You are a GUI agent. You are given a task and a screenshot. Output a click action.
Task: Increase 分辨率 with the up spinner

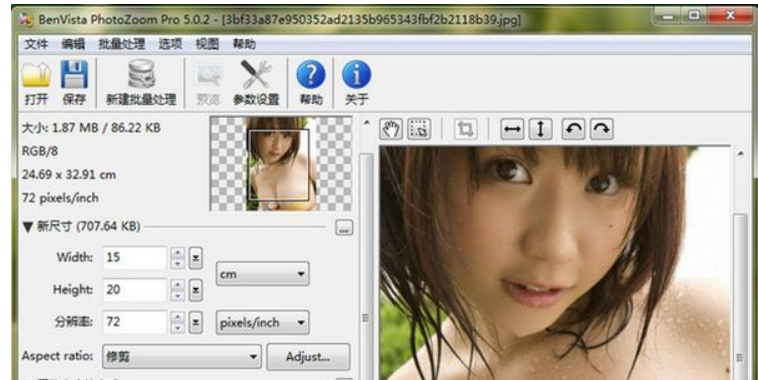click(178, 317)
